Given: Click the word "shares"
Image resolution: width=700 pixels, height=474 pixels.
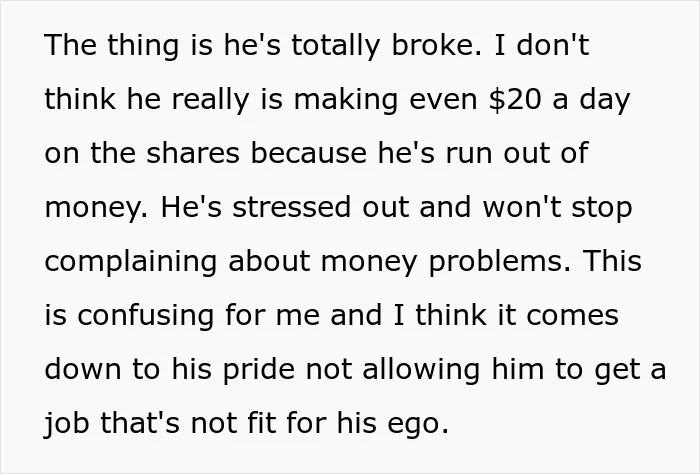Looking at the screenshot, I should 193,153.
